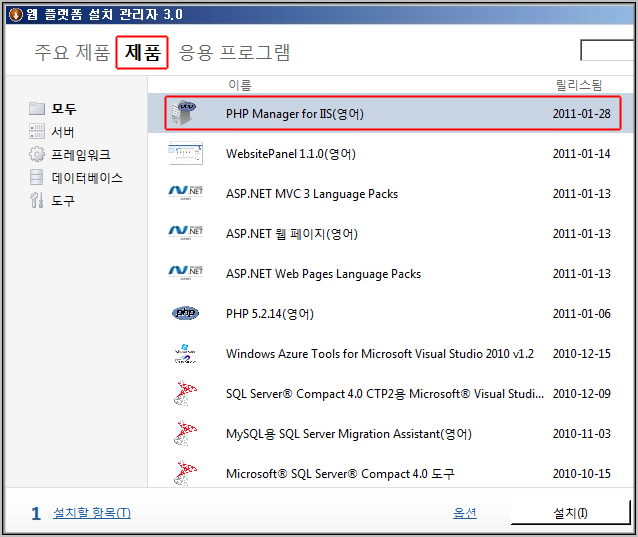
Task: Click the ASP.NET Web Pages Language Packs icon
Action: [186, 272]
